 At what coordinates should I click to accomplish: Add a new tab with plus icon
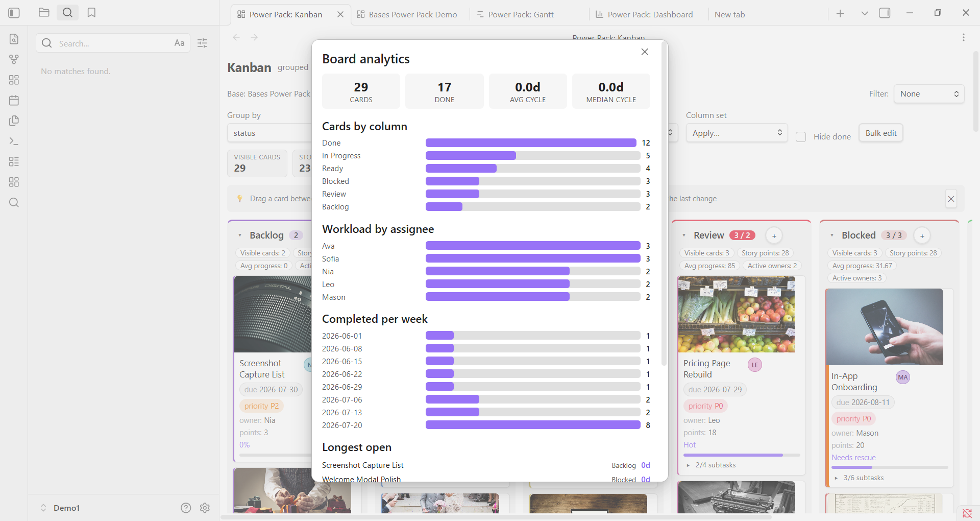[x=840, y=13]
